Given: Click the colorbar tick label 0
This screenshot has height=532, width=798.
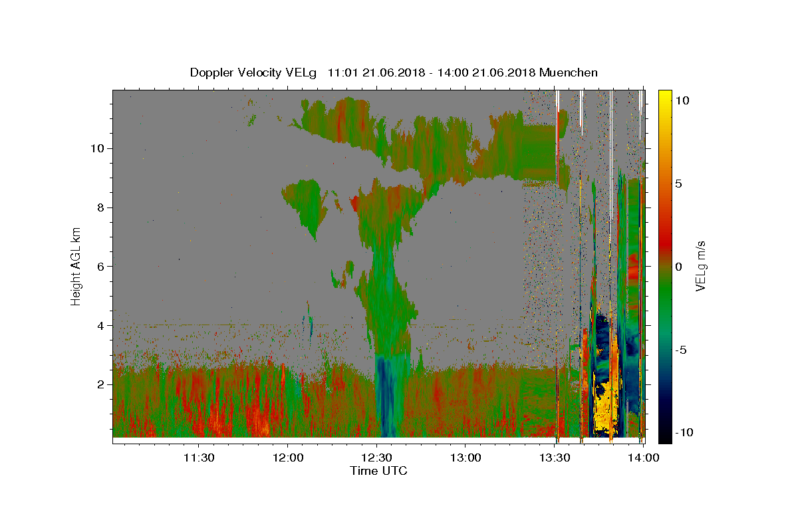Looking at the screenshot, I should [x=680, y=266].
